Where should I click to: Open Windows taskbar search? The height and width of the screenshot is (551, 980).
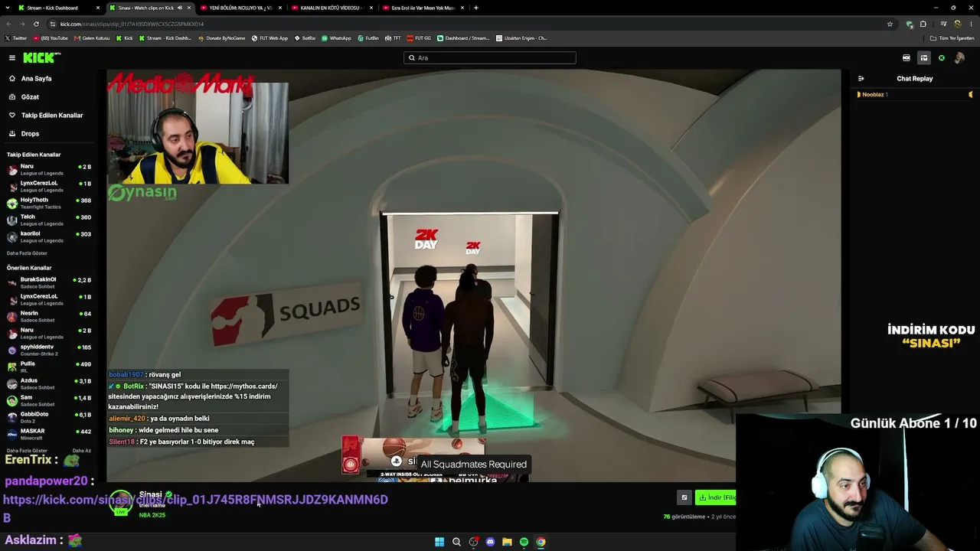456,542
